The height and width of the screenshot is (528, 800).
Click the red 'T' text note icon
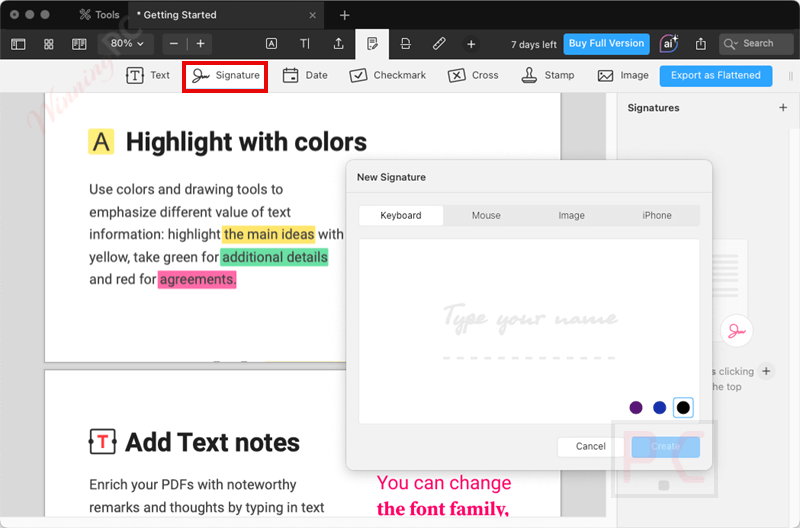(x=103, y=442)
